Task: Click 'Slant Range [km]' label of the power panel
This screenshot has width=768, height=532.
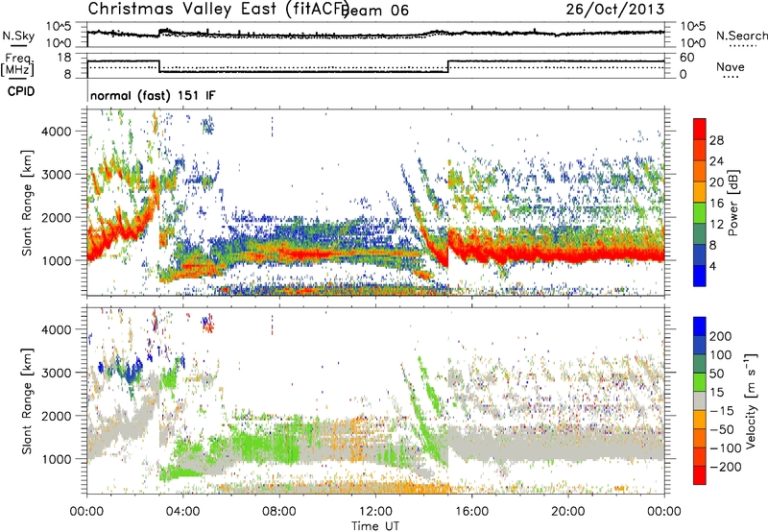Action: 27,203
